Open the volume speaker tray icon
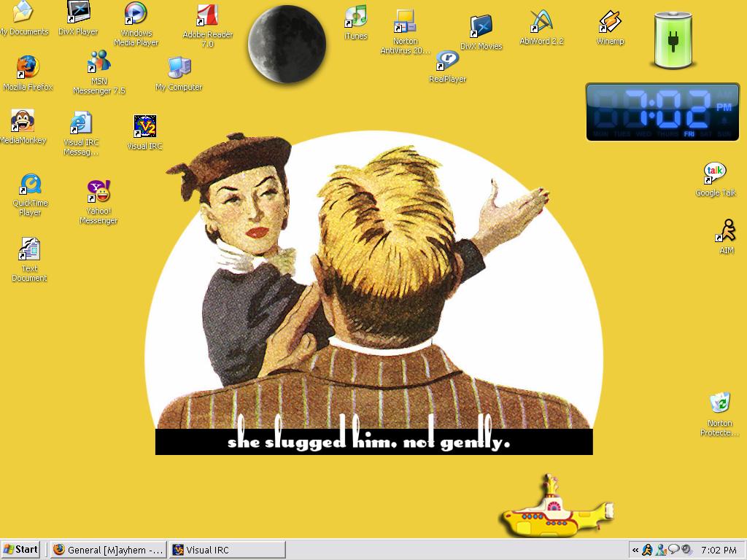 [686, 550]
